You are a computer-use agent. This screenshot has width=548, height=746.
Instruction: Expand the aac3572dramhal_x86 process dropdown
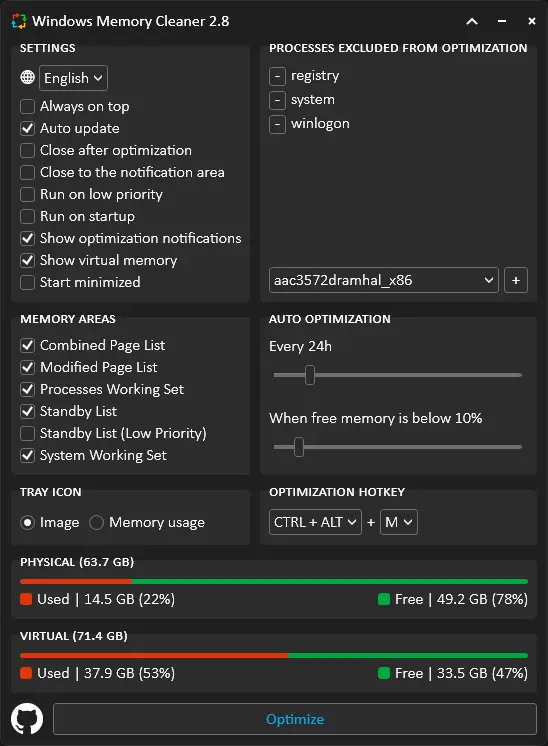383,280
